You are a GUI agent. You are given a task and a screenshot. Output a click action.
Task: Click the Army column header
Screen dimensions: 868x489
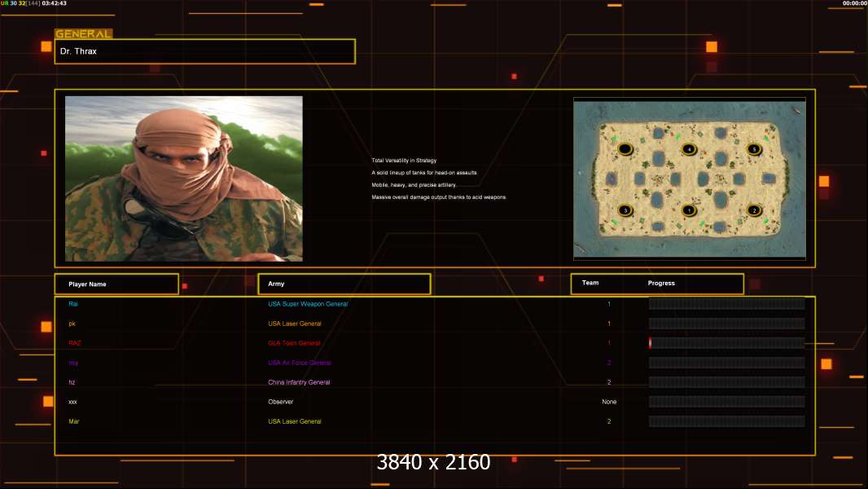click(x=344, y=284)
